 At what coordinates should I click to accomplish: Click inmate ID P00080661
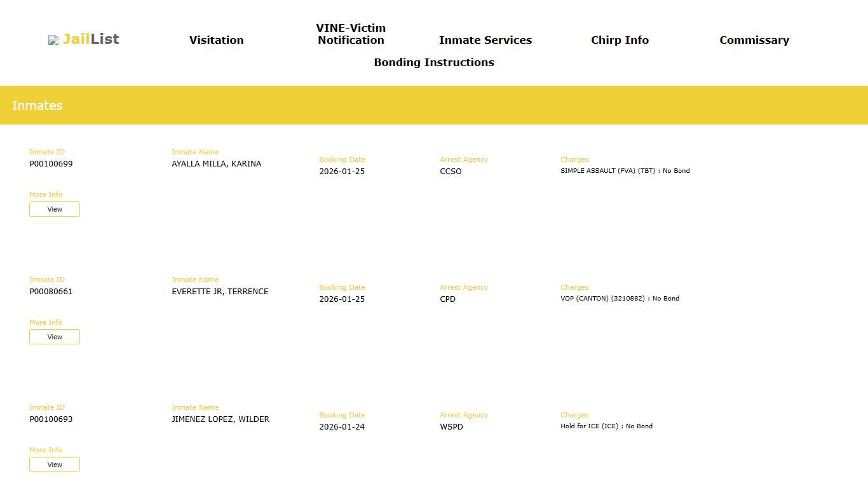(x=51, y=292)
